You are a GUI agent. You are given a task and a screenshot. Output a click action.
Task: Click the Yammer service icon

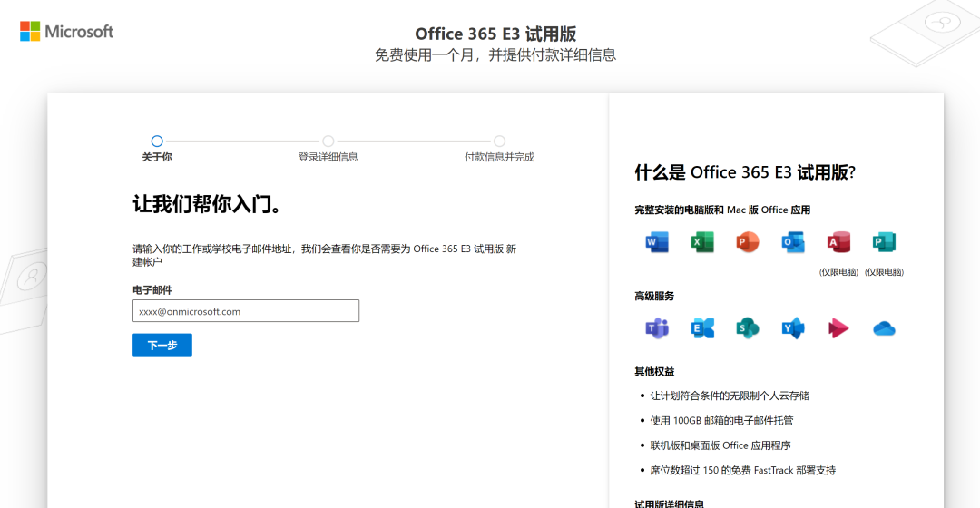793,328
